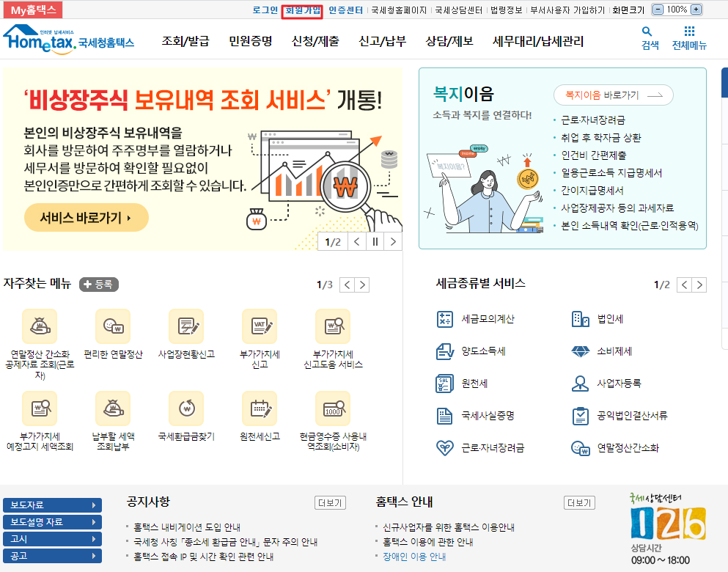This screenshot has height=572, width=728.
Task: Click the 소비제세 diamond icon
Action: pos(581,351)
